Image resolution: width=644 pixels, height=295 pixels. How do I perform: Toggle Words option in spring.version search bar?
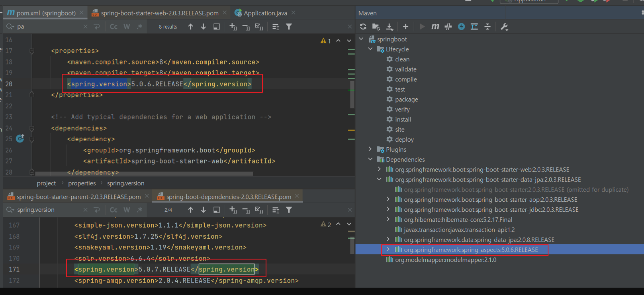point(127,210)
